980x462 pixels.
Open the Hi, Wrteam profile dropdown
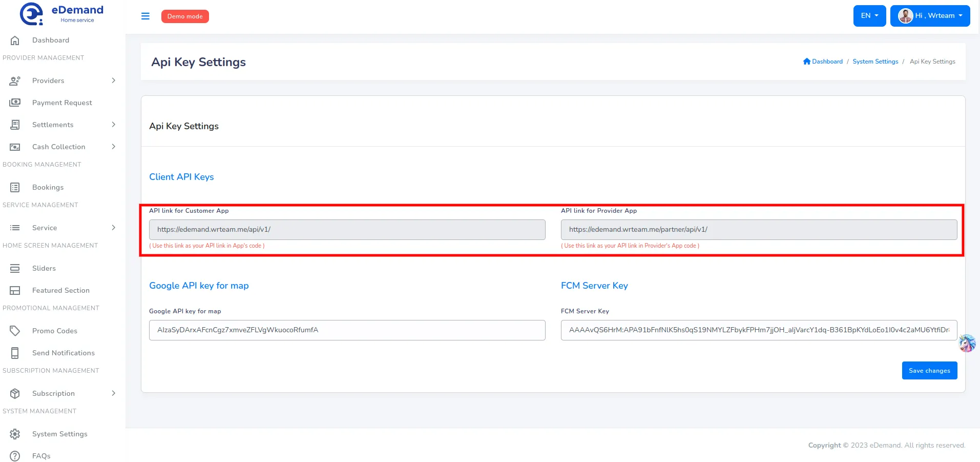[x=930, y=16]
